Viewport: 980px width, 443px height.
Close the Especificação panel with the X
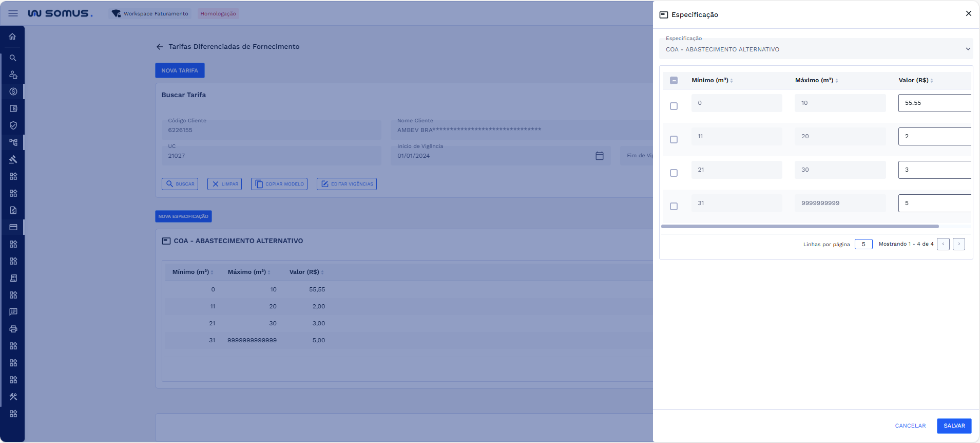coord(968,14)
